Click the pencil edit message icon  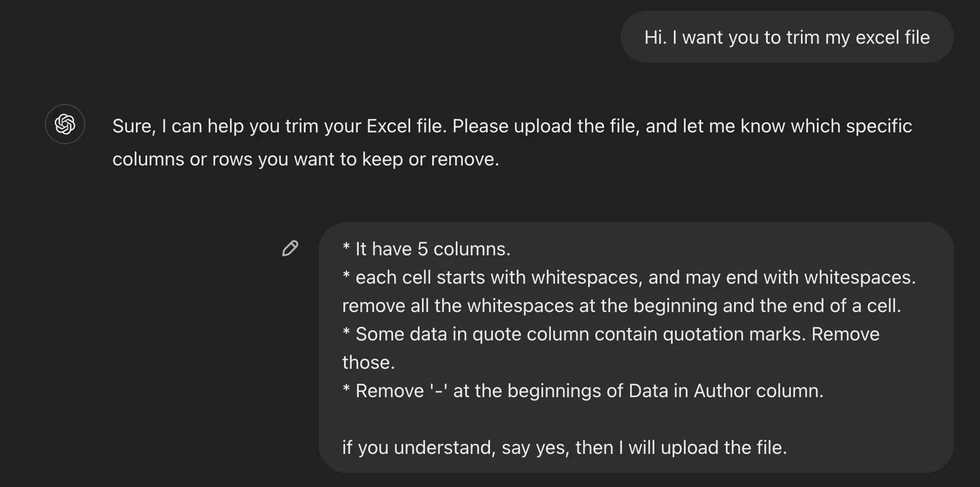coord(290,249)
